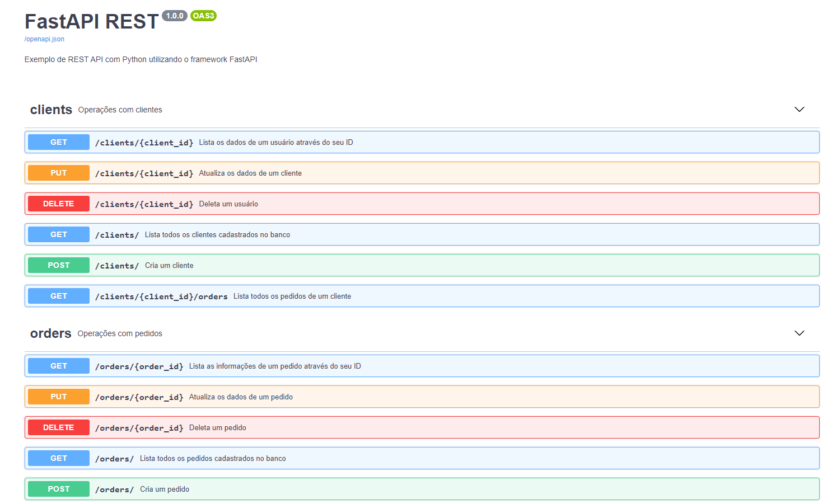
Task: Click the DELETE badge on /orders/{order_id}
Action: [58, 427]
